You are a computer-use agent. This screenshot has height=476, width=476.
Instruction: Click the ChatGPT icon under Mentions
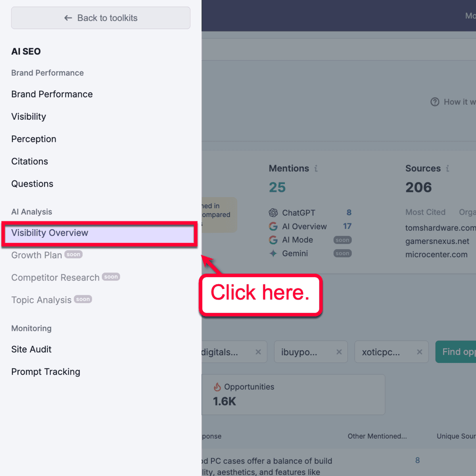[273, 213]
